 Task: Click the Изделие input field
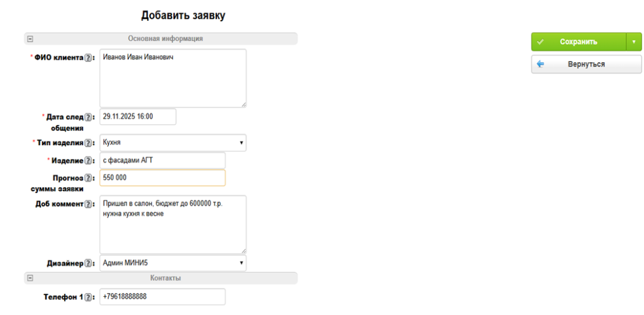162,160
